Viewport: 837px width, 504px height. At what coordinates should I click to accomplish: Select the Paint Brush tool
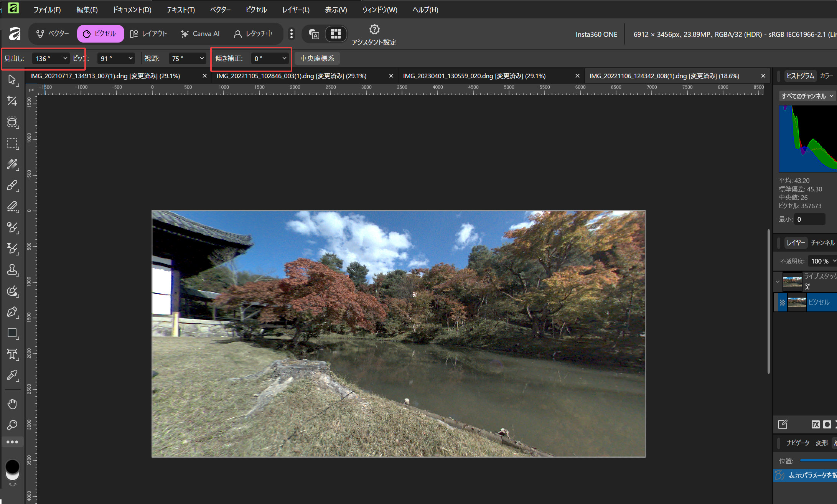12,186
